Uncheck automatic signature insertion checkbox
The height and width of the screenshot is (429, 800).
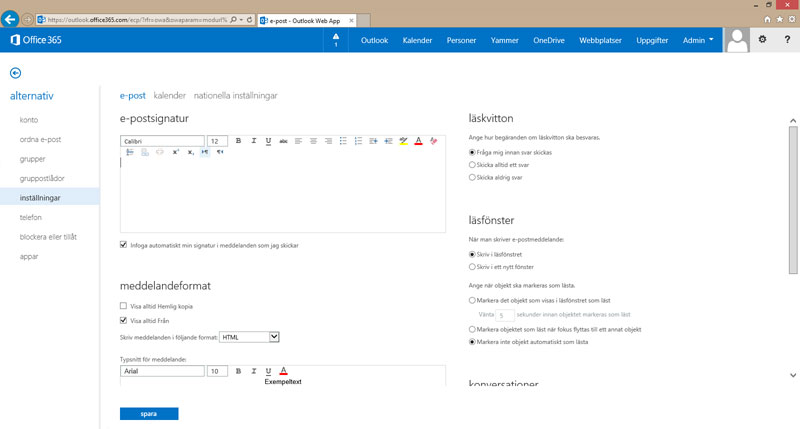click(x=123, y=245)
